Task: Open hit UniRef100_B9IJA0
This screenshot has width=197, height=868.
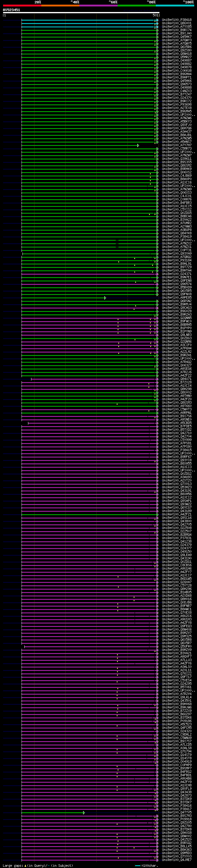Action: pyautogui.click(x=177, y=33)
